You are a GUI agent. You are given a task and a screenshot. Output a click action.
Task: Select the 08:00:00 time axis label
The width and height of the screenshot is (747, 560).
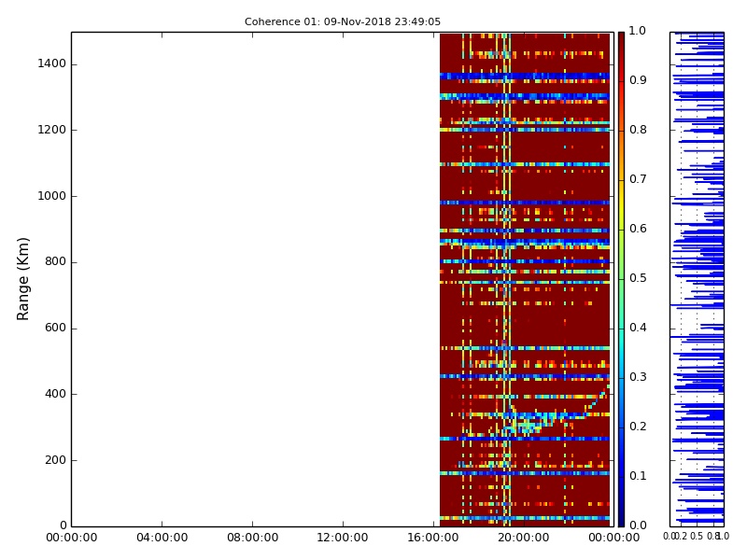click(252, 538)
